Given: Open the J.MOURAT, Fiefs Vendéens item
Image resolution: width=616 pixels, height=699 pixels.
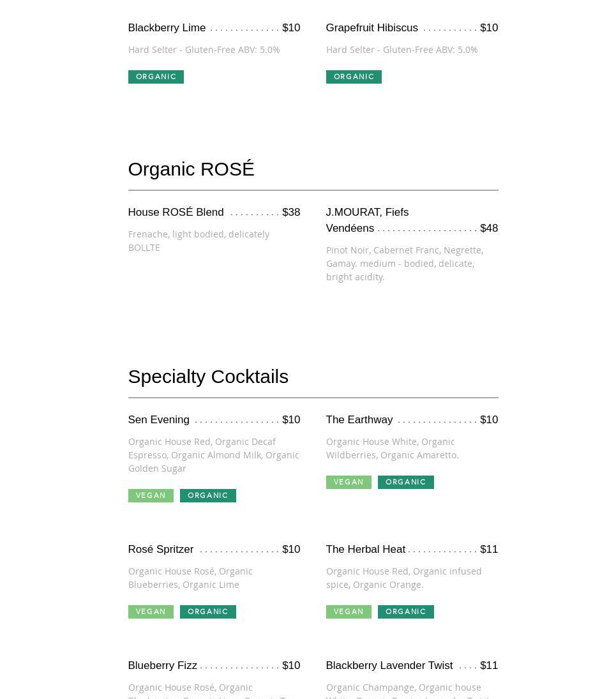Looking at the screenshot, I should [367, 220].
